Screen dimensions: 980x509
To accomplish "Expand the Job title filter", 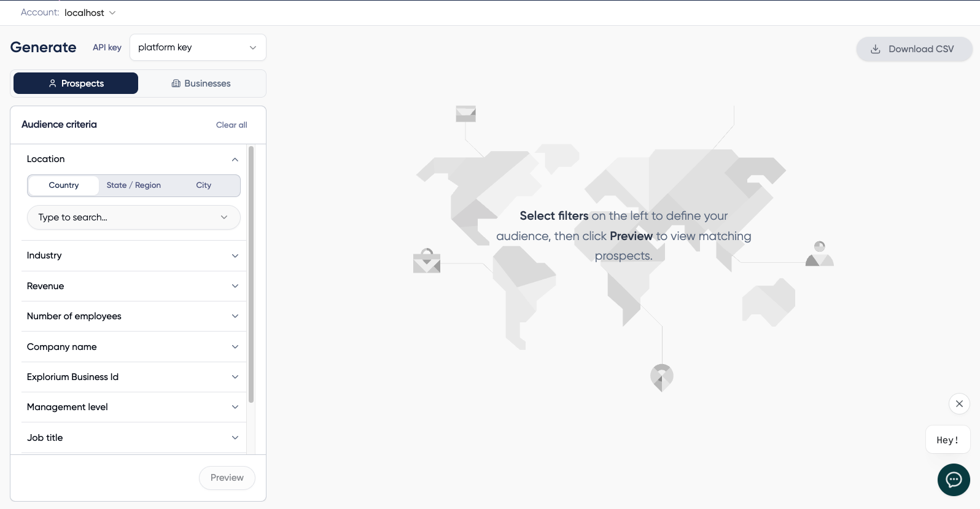I will pos(133,438).
